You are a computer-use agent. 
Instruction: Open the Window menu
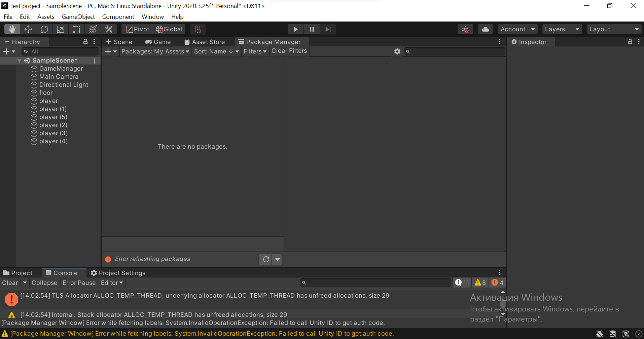[153, 17]
